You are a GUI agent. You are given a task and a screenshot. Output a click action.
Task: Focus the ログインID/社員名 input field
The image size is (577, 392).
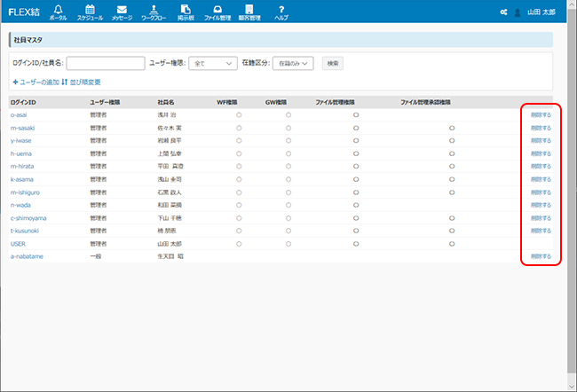106,63
